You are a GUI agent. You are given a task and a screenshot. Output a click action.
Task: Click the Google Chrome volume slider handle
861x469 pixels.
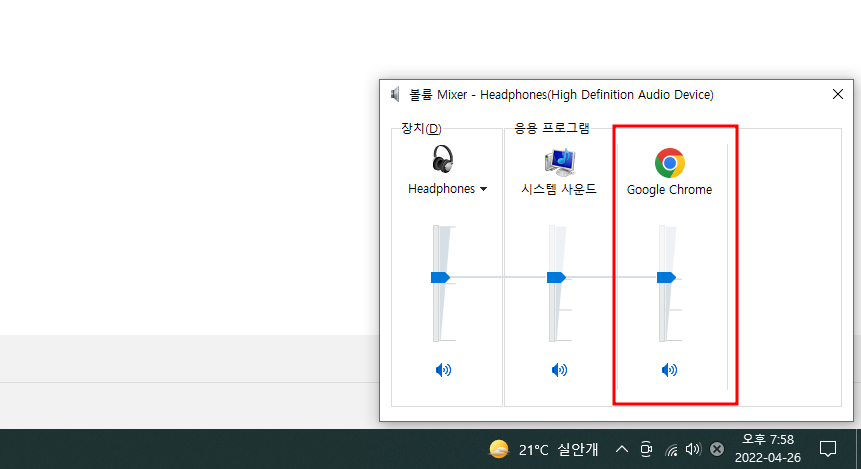click(666, 277)
